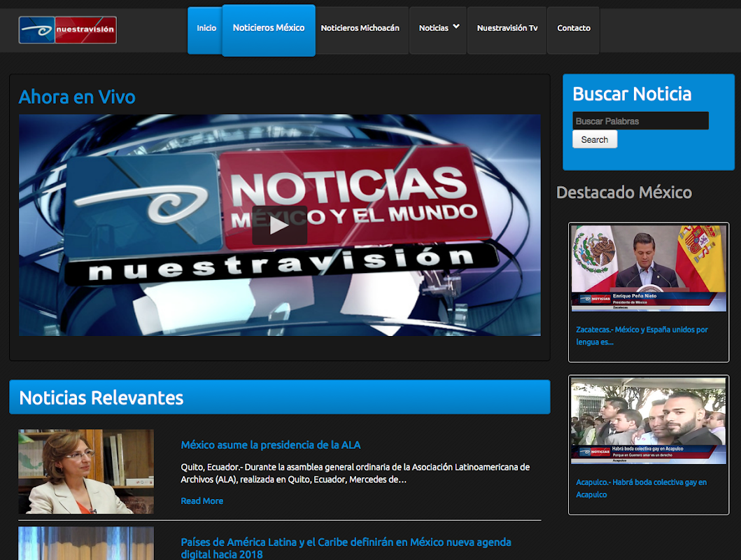Click Read More under the ALA article

[202, 501]
